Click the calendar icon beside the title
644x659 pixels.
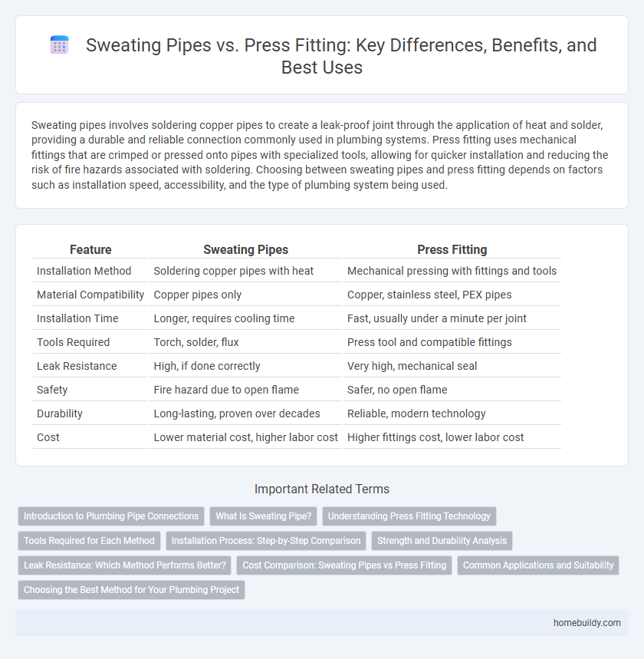pos(59,45)
